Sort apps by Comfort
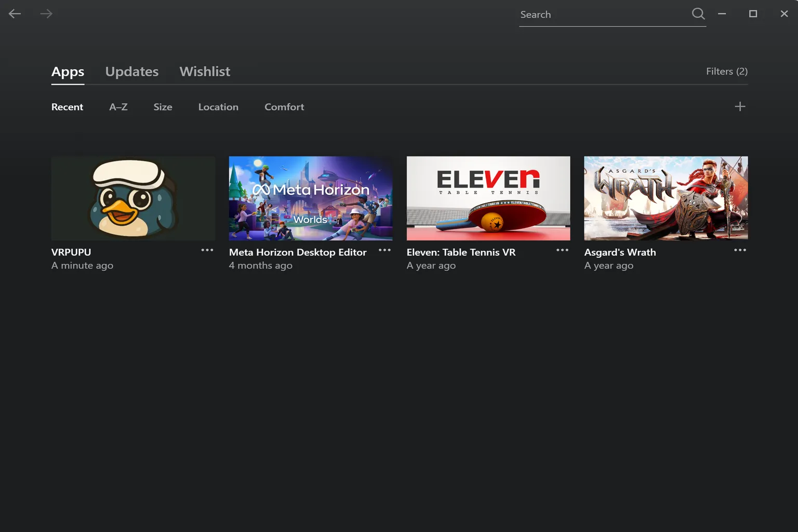This screenshot has width=798, height=532. coord(284,107)
